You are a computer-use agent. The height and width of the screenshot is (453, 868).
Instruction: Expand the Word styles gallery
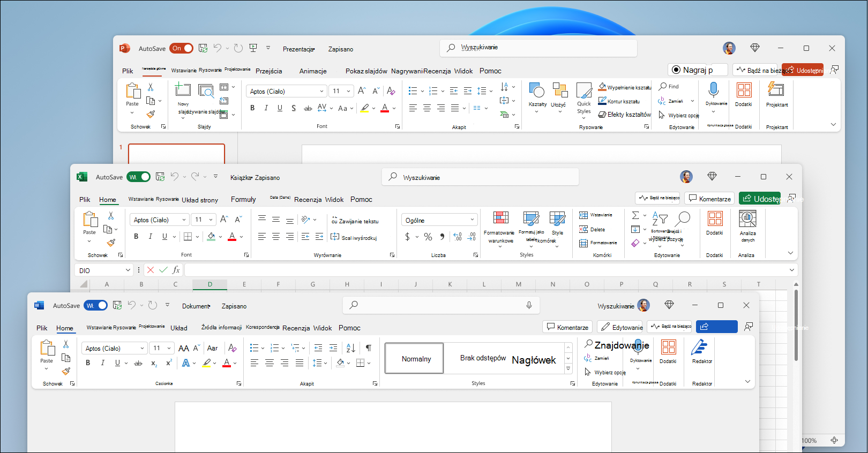(x=568, y=369)
